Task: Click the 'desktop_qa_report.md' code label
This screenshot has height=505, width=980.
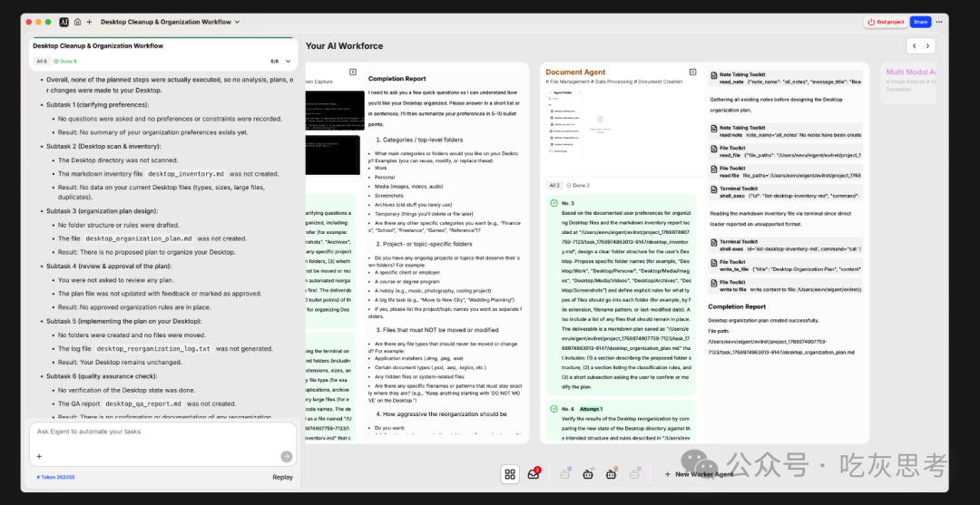Action: [x=143, y=403]
